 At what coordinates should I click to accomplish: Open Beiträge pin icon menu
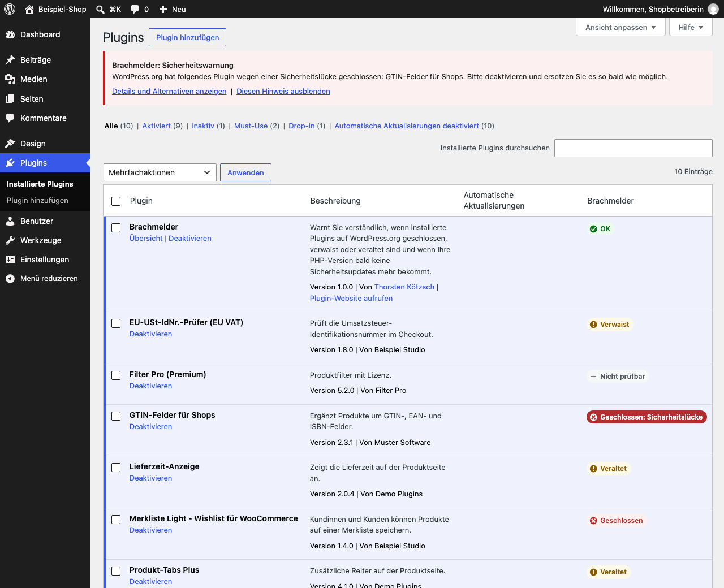point(45,60)
